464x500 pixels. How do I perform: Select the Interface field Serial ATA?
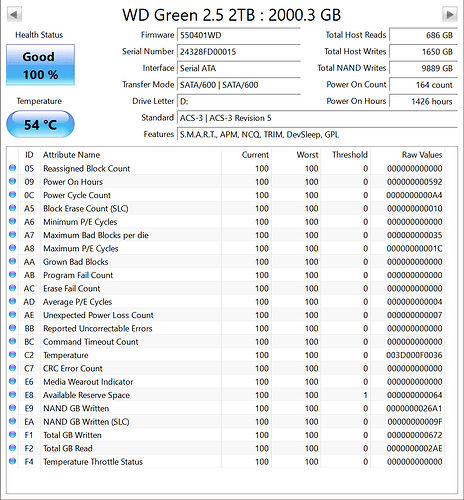pyautogui.click(x=239, y=68)
